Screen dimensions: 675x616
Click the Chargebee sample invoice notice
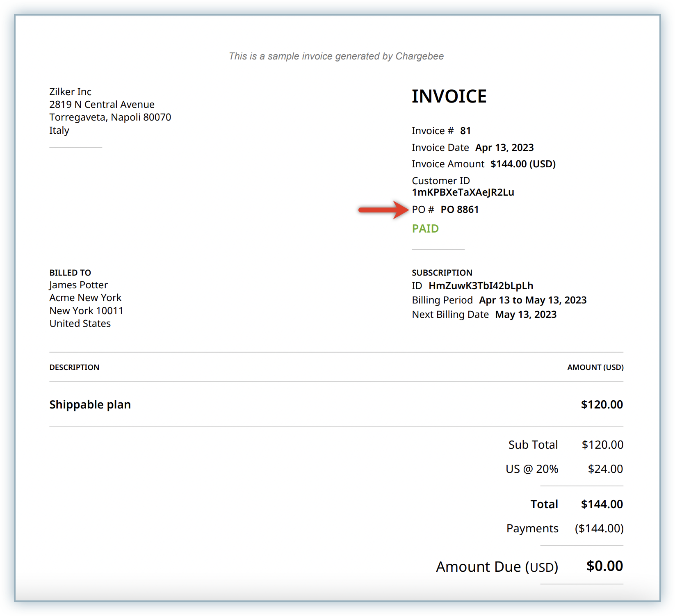(x=336, y=56)
